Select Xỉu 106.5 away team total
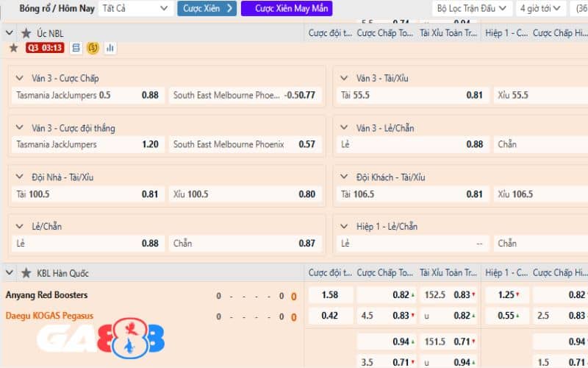The image size is (588, 368). (541, 194)
